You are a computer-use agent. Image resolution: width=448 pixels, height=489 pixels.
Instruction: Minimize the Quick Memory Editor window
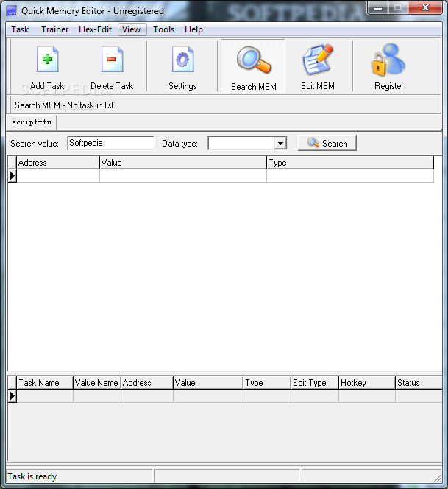378,8
